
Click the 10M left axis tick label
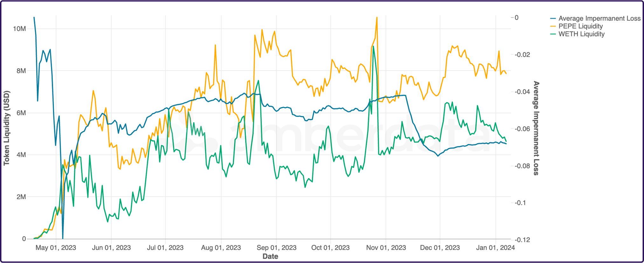(x=19, y=29)
